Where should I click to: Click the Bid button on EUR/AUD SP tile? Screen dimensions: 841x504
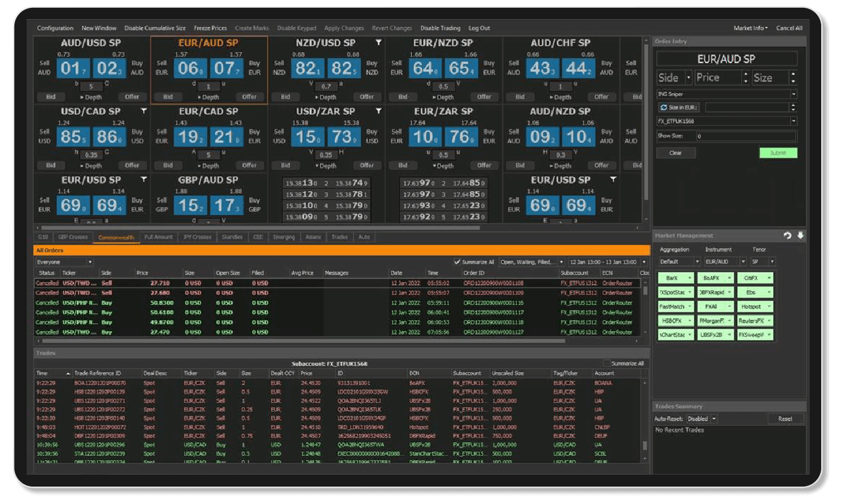click(x=168, y=97)
